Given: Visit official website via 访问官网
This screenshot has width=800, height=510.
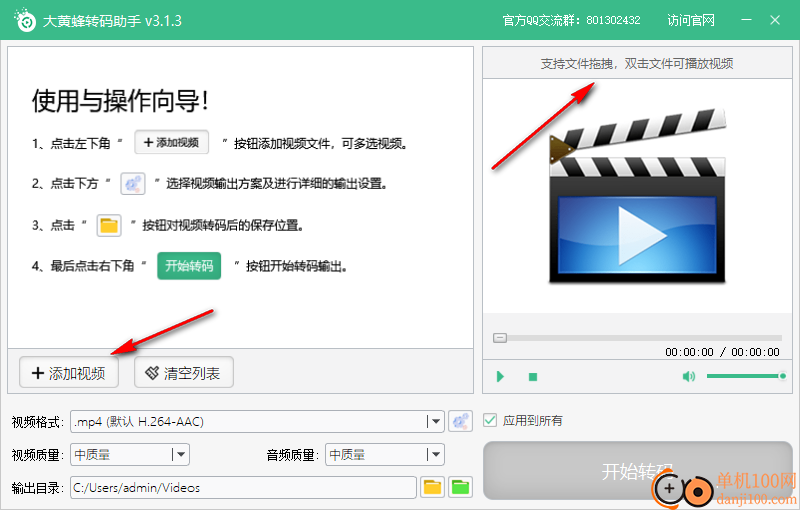Looking at the screenshot, I should coord(691,20).
